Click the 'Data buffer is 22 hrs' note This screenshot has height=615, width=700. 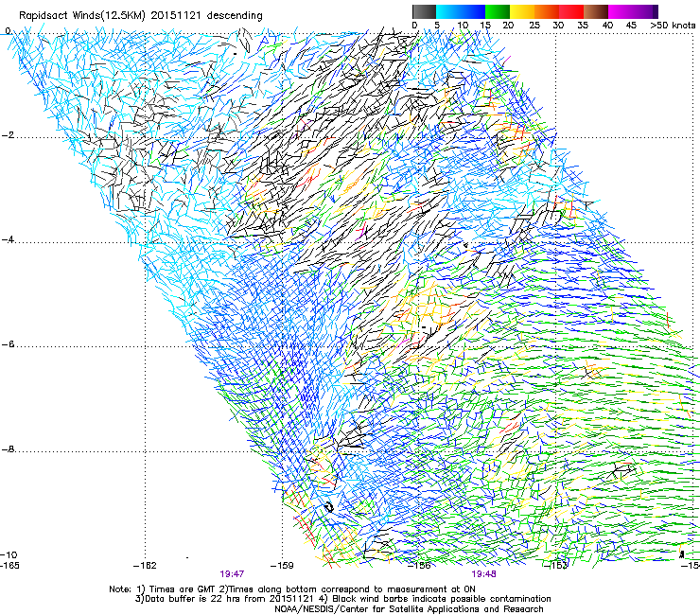coord(342,599)
